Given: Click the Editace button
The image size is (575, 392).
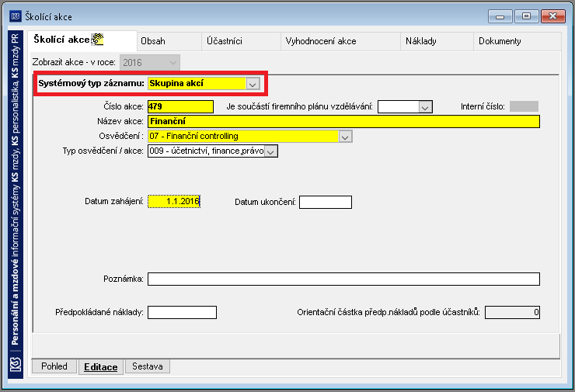Looking at the screenshot, I should pos(101,366).
